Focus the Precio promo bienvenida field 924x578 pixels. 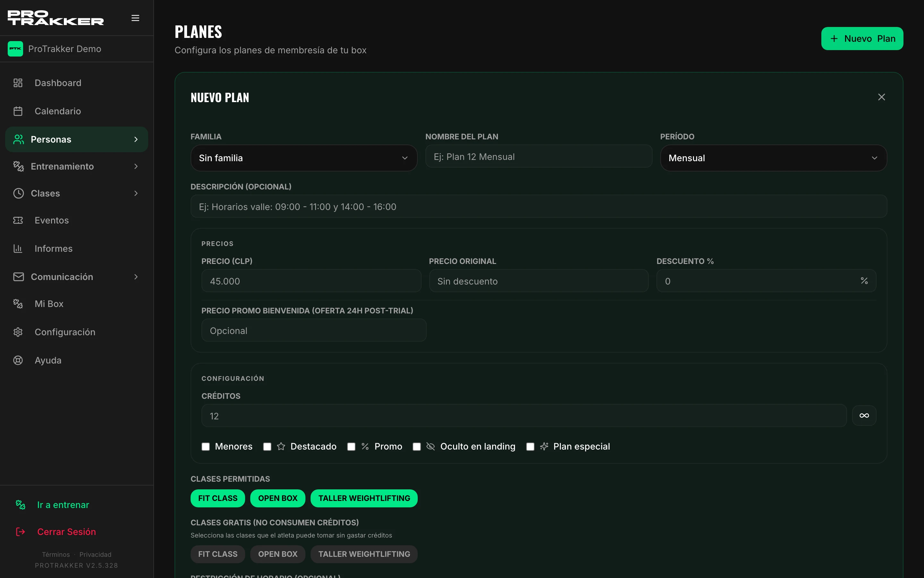click(314, 330)
